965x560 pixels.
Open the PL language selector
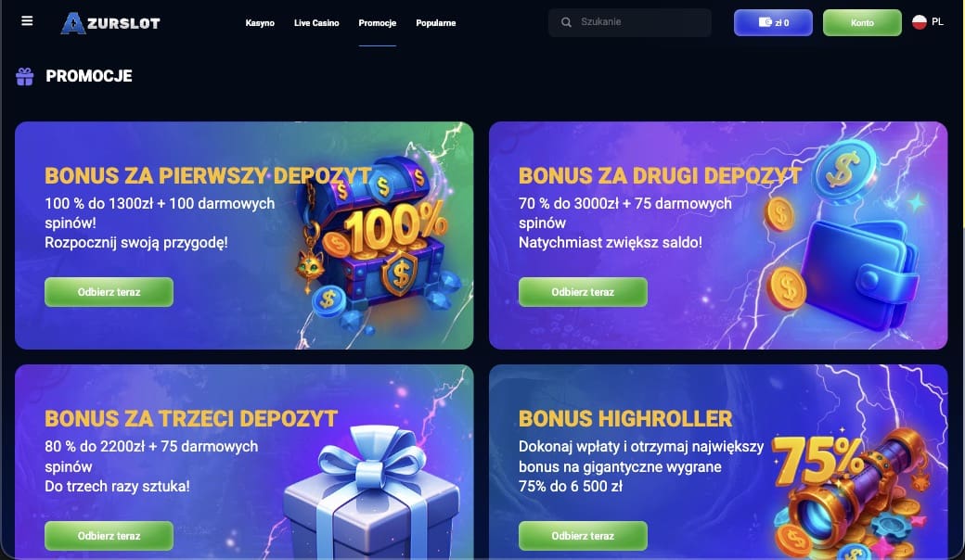point(928,22)
